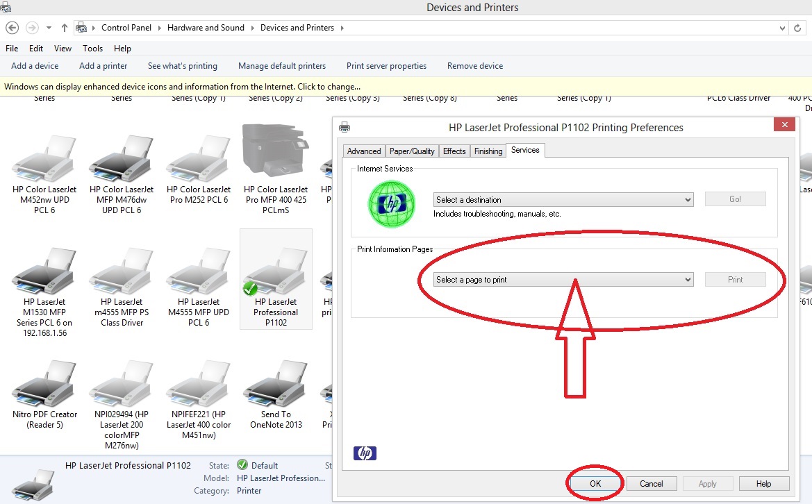Click the blue HP logo in dialog
This screenshot has width=812, height=504.
click(x=365, y=453)
